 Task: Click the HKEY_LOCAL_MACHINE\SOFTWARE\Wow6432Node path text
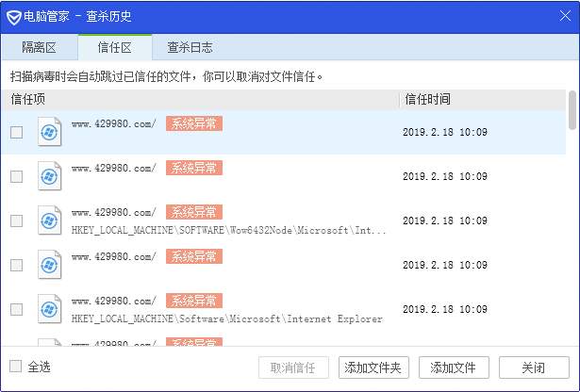coord(228,231)
